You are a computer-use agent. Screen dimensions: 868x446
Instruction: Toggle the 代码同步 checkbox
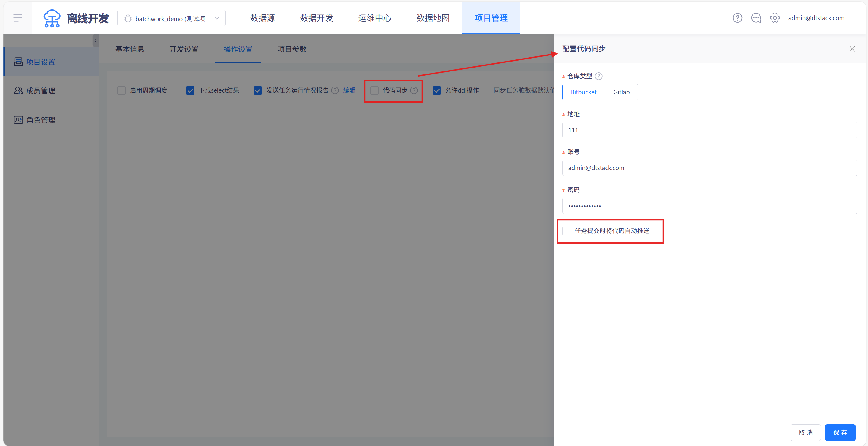point(374,90)
